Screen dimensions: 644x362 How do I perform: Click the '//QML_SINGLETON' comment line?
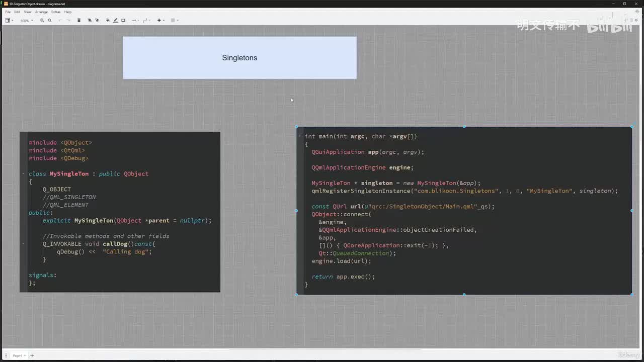[69, 197]
